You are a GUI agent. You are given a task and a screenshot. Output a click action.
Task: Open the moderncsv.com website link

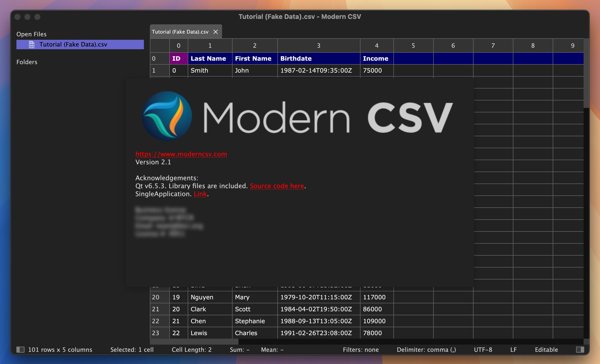tap(181, 154)
